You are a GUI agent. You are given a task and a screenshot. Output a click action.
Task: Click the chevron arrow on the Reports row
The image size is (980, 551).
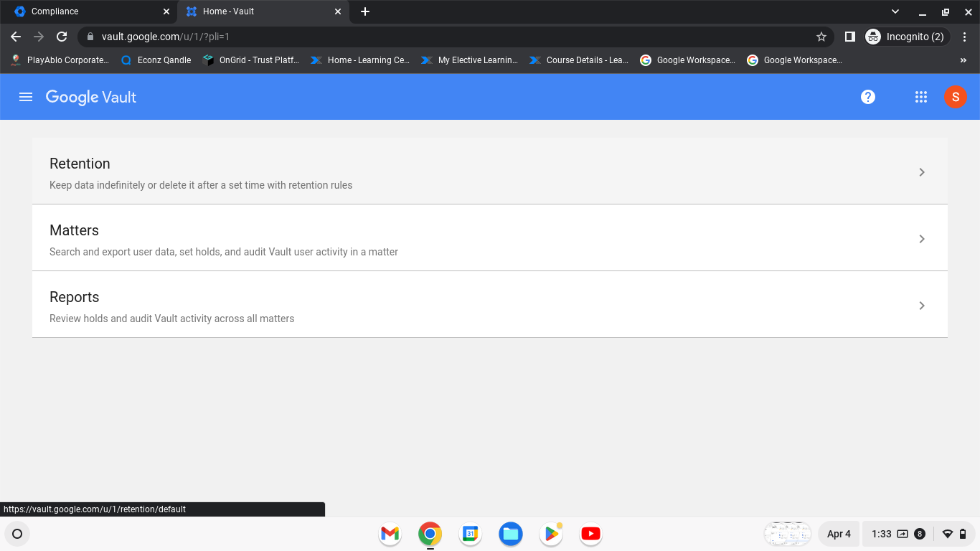pyautogui.click(x=922, y=306)
